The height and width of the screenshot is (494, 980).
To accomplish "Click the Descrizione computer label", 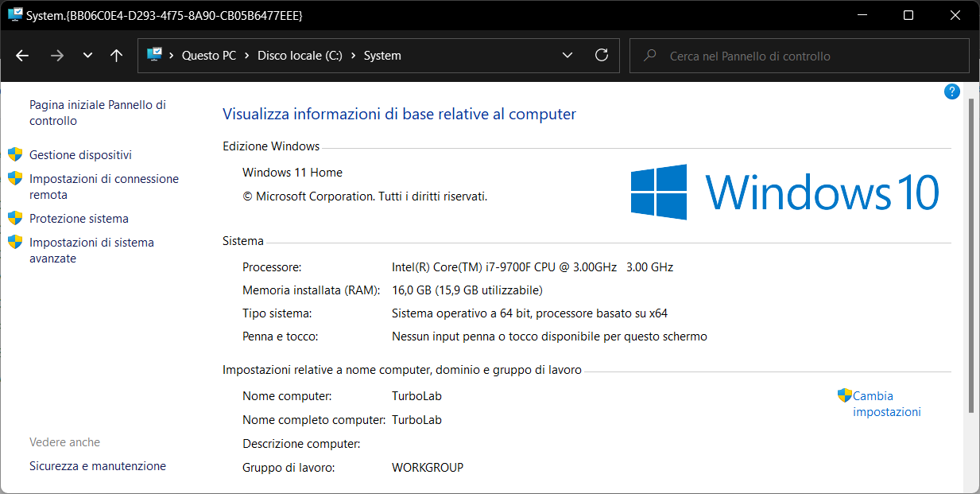I will (301, 444).
